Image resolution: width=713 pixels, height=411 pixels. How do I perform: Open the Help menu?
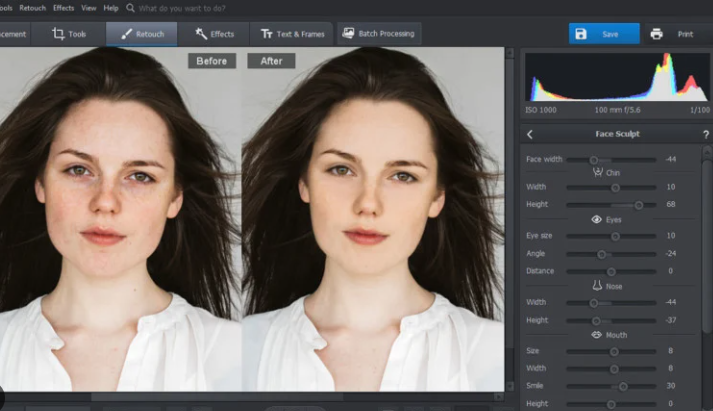point(112,8)
